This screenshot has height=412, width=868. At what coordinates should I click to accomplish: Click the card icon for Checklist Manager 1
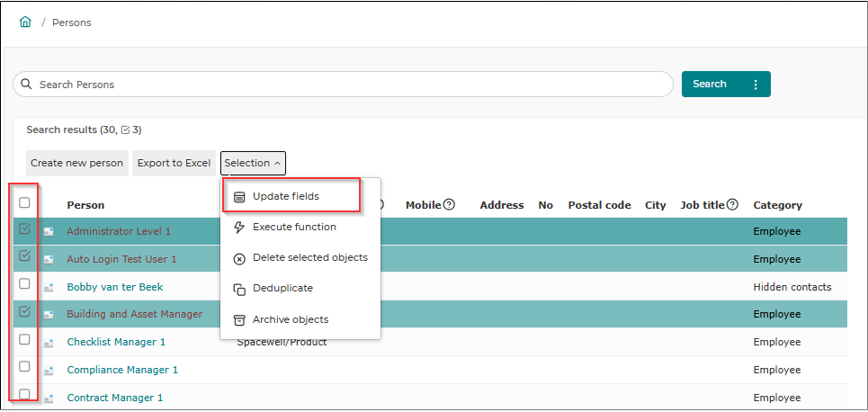pos(49,343)
